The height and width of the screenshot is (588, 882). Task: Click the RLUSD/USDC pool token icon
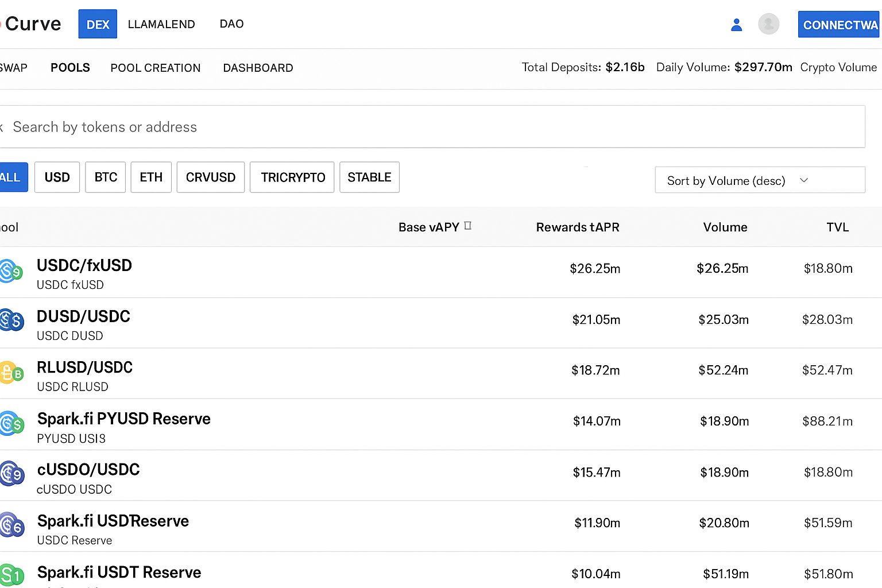coord(11,373)
